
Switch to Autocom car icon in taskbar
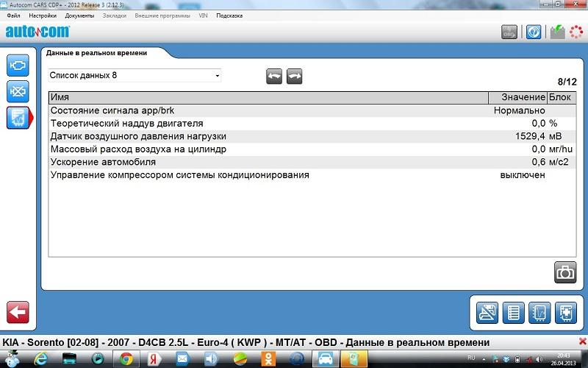(325, 359)
